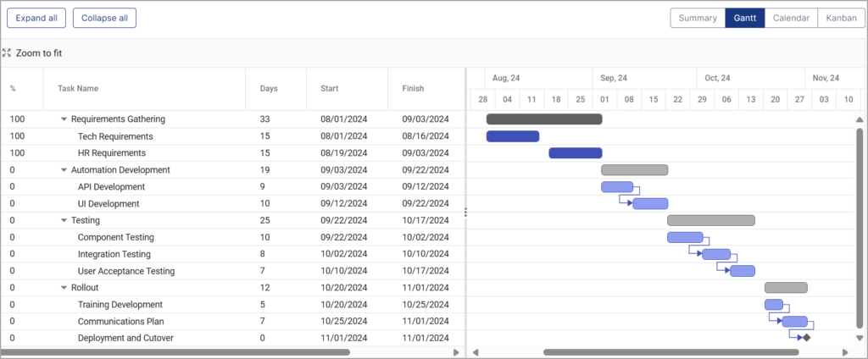
Task: Click the 10/25/2024 finish date cell
Action: (x=426, y=305)
